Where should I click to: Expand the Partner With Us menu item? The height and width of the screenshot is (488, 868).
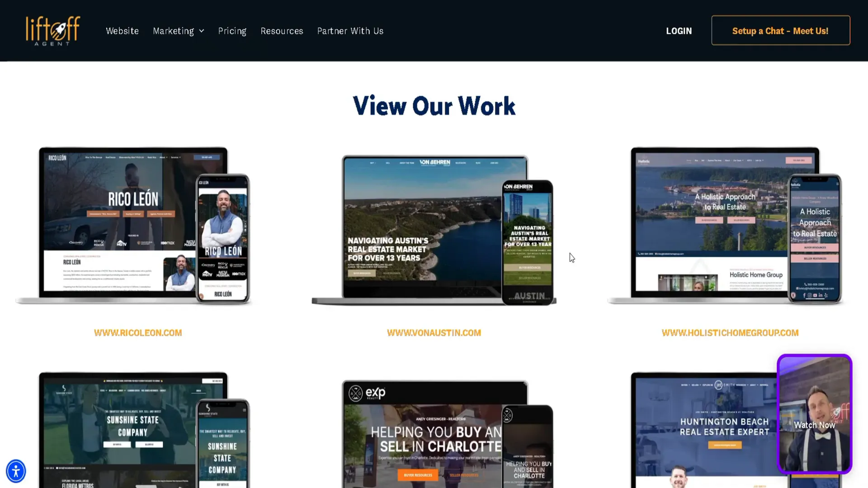tap(350, 30)
